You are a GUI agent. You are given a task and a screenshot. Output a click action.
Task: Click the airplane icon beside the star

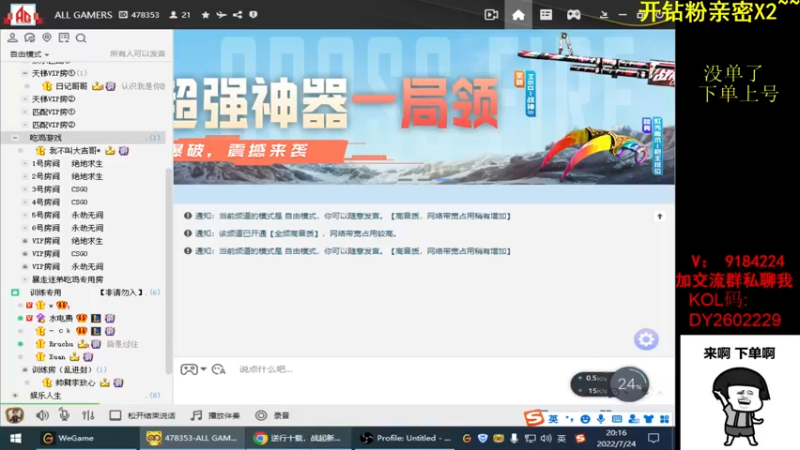[221, 15]
